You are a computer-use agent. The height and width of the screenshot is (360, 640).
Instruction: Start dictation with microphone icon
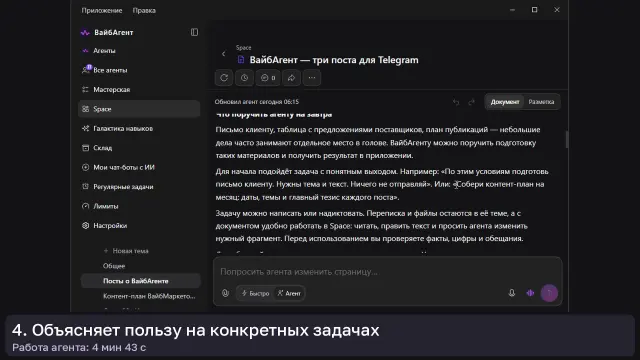[x=511, y=293]
